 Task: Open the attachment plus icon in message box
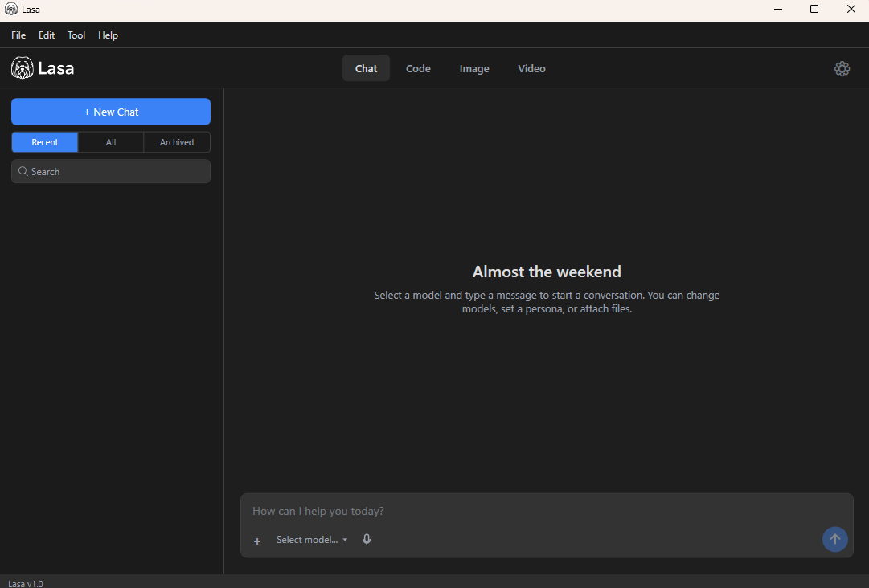257,540
